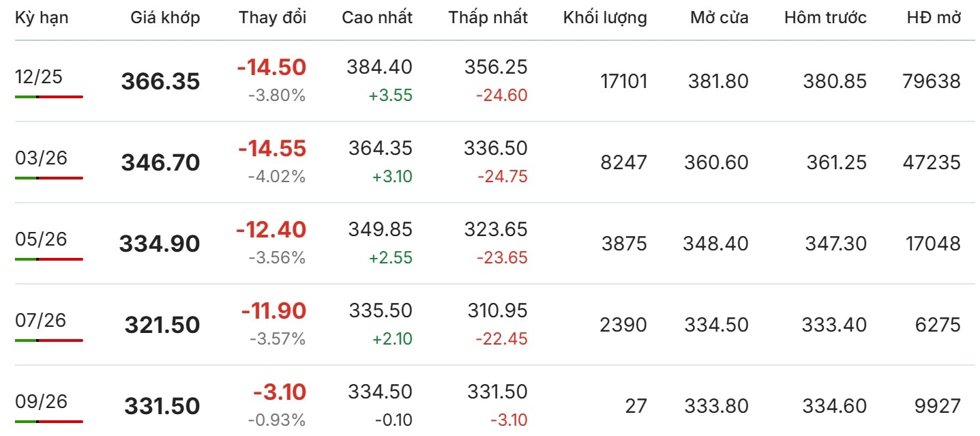980x436 pixels.
Task: Sort by the Khối lượng column header
Action: [x=605, y=18]
